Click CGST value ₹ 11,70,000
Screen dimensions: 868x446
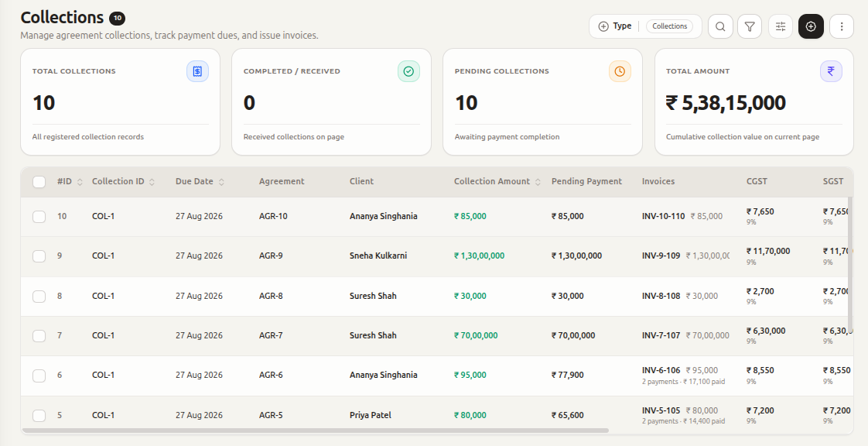[x=768, y=251]
